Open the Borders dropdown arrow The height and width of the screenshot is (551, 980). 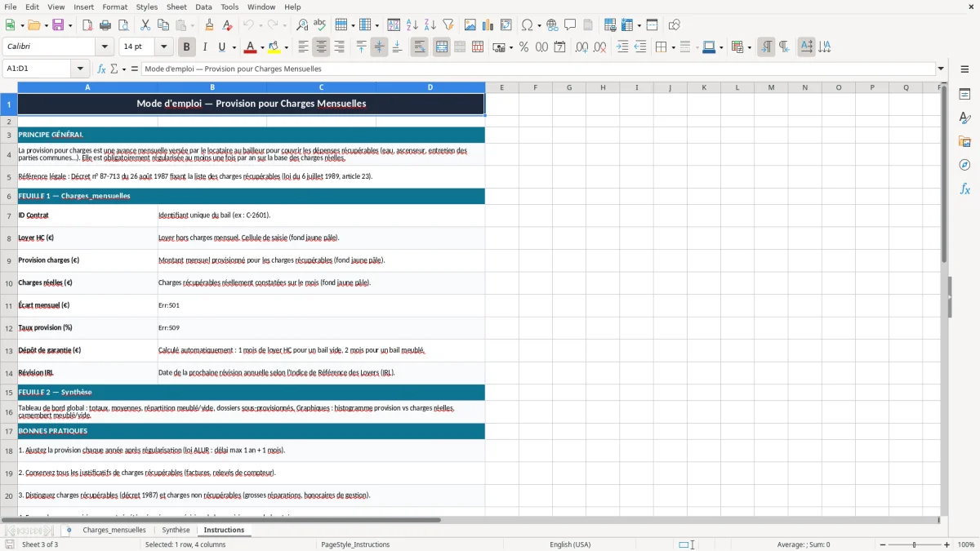click(x=673, y=47)
